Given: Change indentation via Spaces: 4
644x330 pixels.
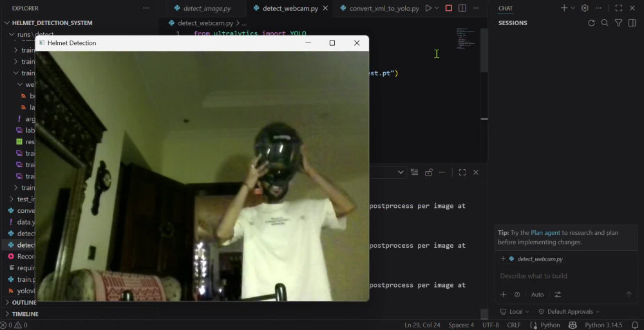Looking at the screenshot, I should point(461,325).
